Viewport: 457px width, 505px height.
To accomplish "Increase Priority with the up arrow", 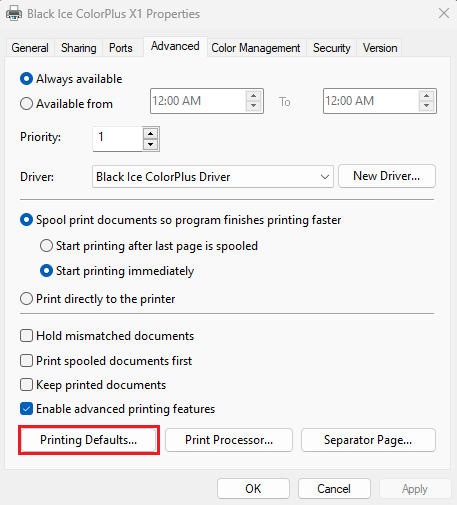I will point(151,134).
